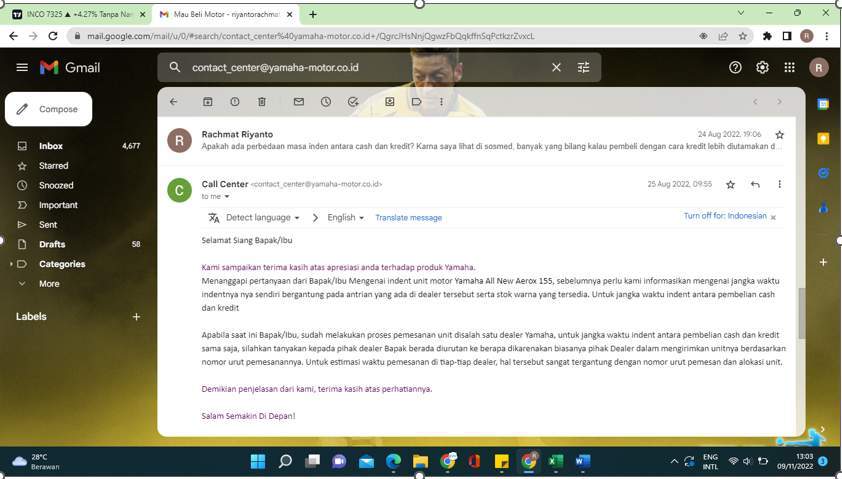
Task: Show hidden system tray icons
Action: click(674, 461)
